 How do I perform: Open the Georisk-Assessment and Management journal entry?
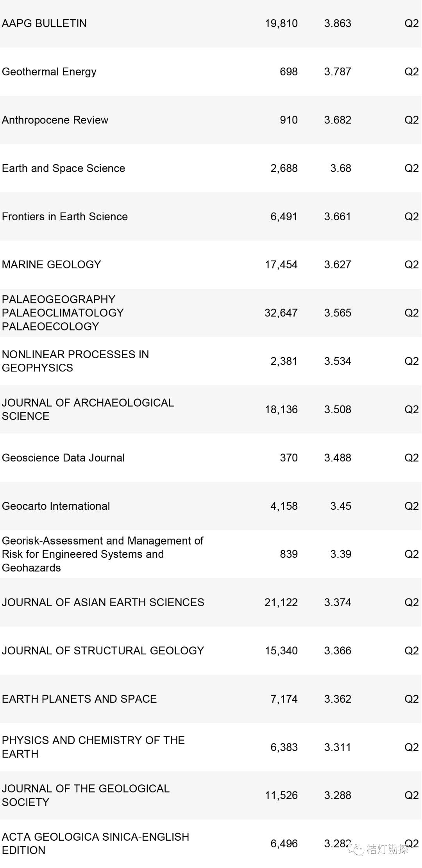click(102, 554)
